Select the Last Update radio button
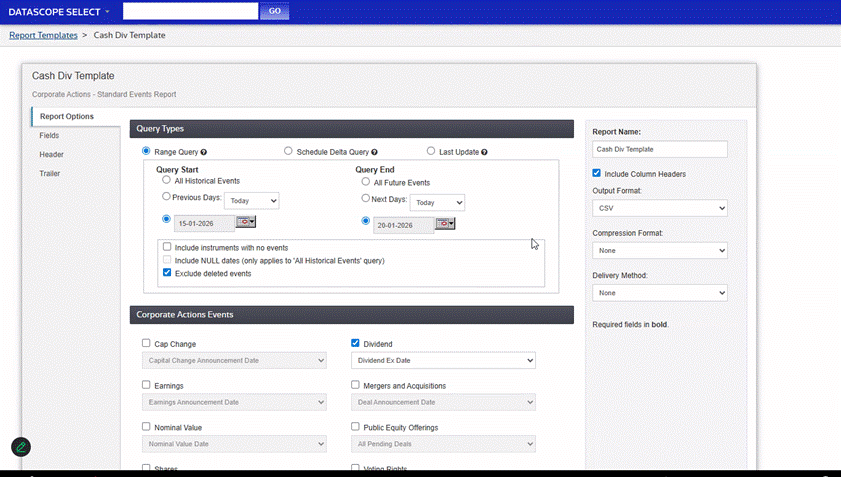The width and height of the screenshot is (841, 477). pyautogui.click(x=431, y=151)
